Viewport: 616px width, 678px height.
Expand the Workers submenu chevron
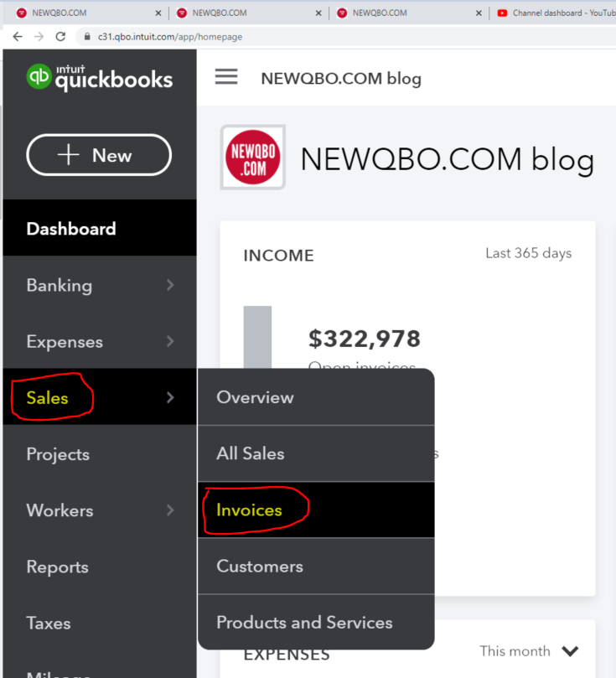click(170, 510)
